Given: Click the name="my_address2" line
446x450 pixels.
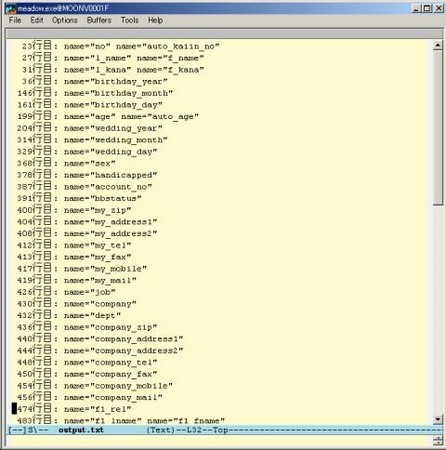Looking at the screenshot, I should (x=87, y=234).
